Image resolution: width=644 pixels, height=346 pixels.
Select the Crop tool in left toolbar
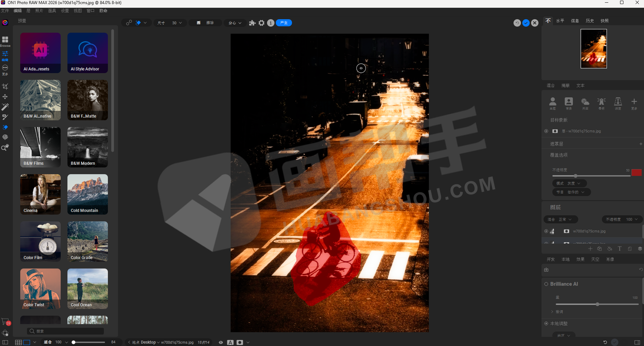(5, 87)
